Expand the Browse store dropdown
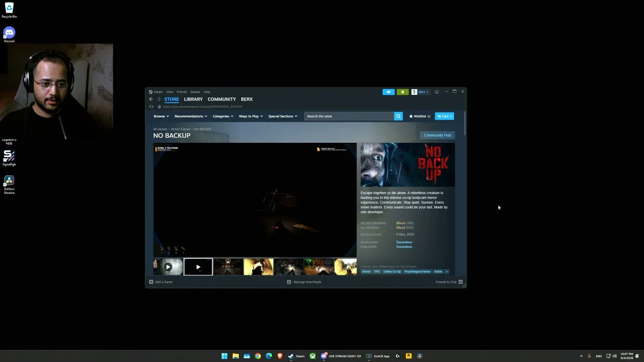Viewport: 644px width, 362px height. 162,116
